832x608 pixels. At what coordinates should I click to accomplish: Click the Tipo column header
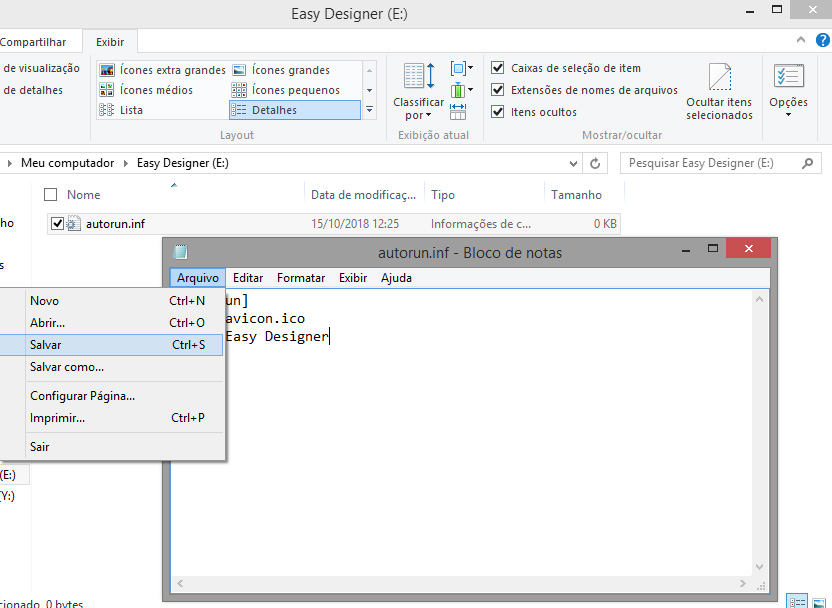click(x=443, y=195)
